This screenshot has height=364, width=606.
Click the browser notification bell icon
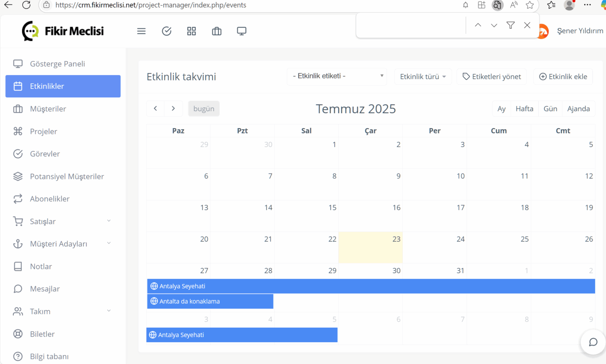click(x=465, y=5)
